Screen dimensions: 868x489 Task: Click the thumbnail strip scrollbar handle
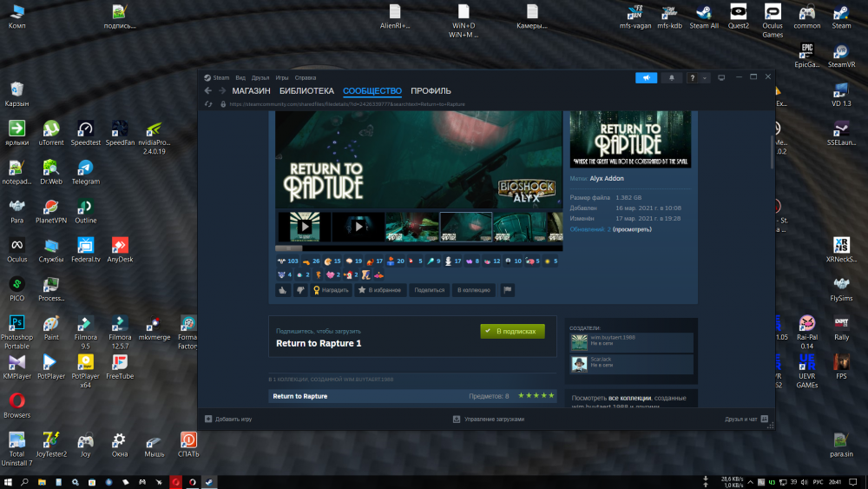(289, 248)
